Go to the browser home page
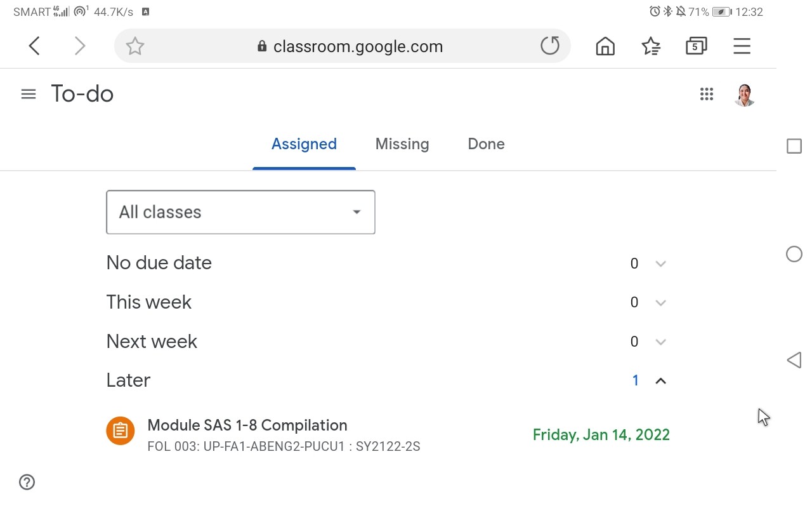812x508 pixels. tap(605, 46)
